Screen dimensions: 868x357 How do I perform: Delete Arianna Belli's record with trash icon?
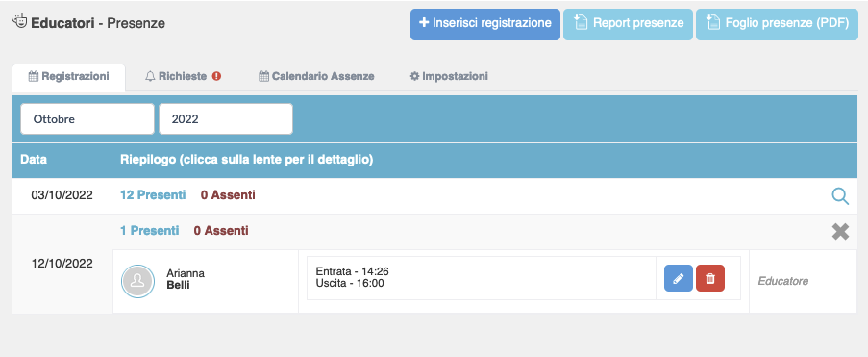click(710, 278)
